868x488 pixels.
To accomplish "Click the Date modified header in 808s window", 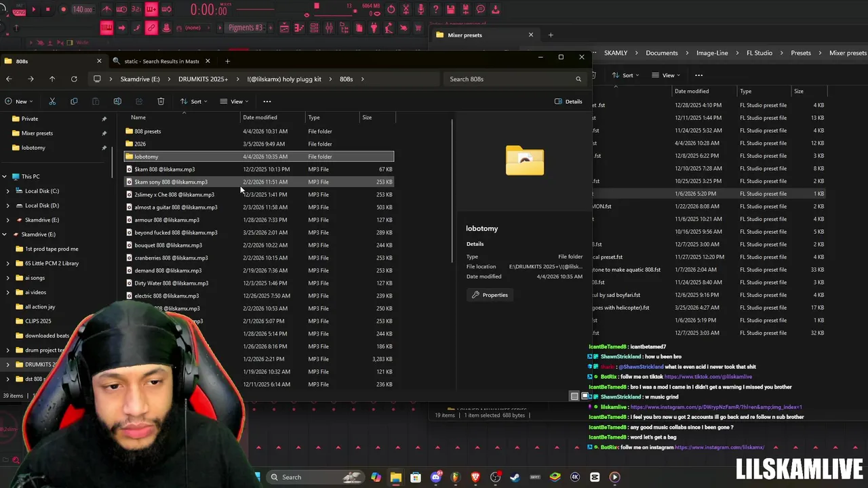I will point(260,117).
